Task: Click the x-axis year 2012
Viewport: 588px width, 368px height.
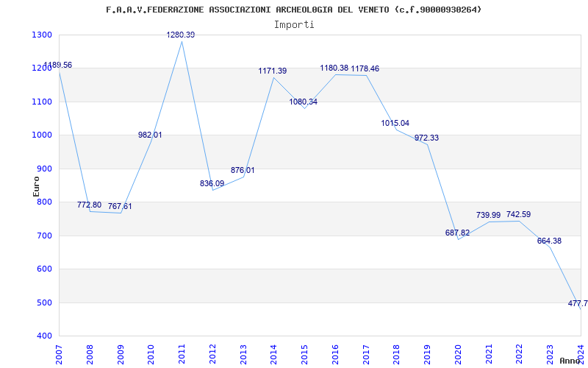Action: tap(212, 355)
